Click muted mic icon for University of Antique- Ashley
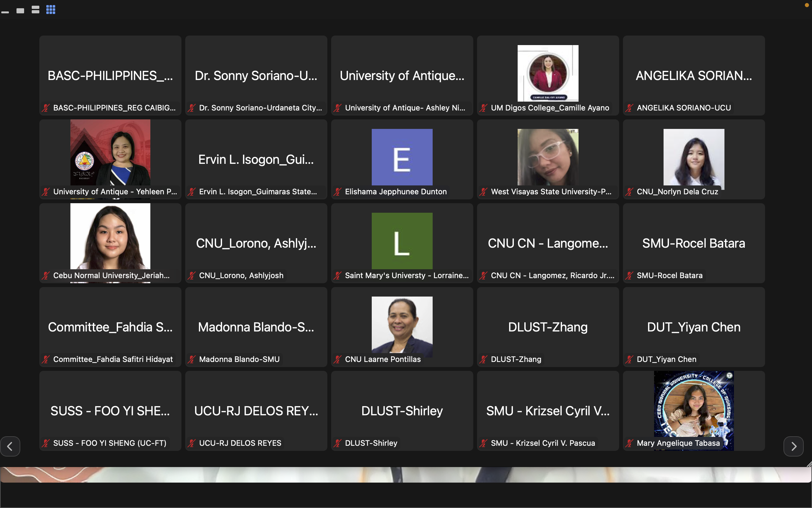Viewport: 812px width, 508px height. click(x=337, y=108)
